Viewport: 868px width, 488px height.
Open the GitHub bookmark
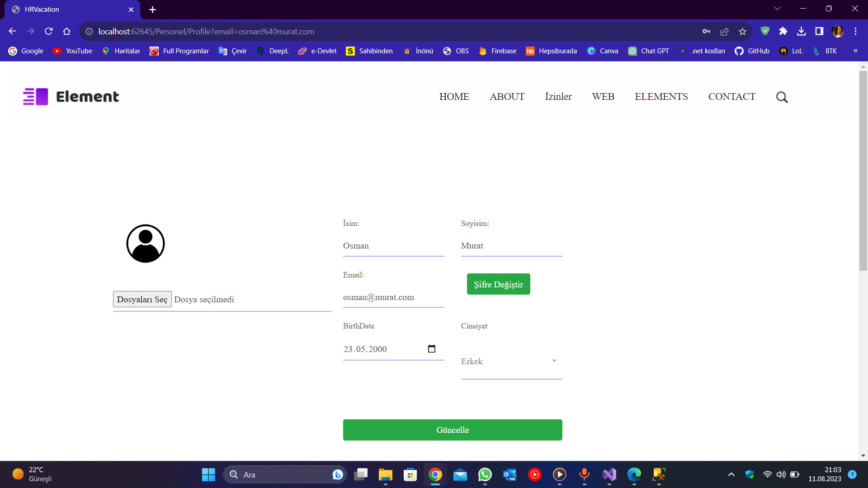click(751, 51)
